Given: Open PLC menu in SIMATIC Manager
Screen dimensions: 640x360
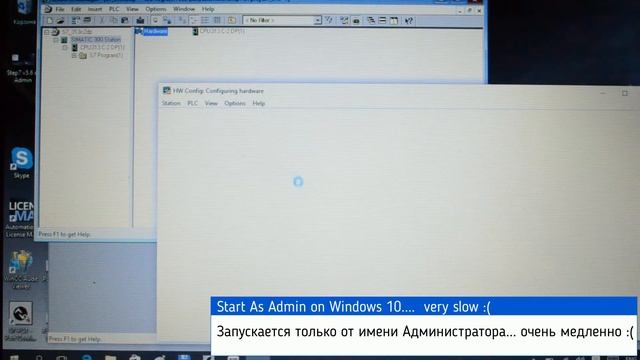Looking at the screenshot, I should (114, 9).
